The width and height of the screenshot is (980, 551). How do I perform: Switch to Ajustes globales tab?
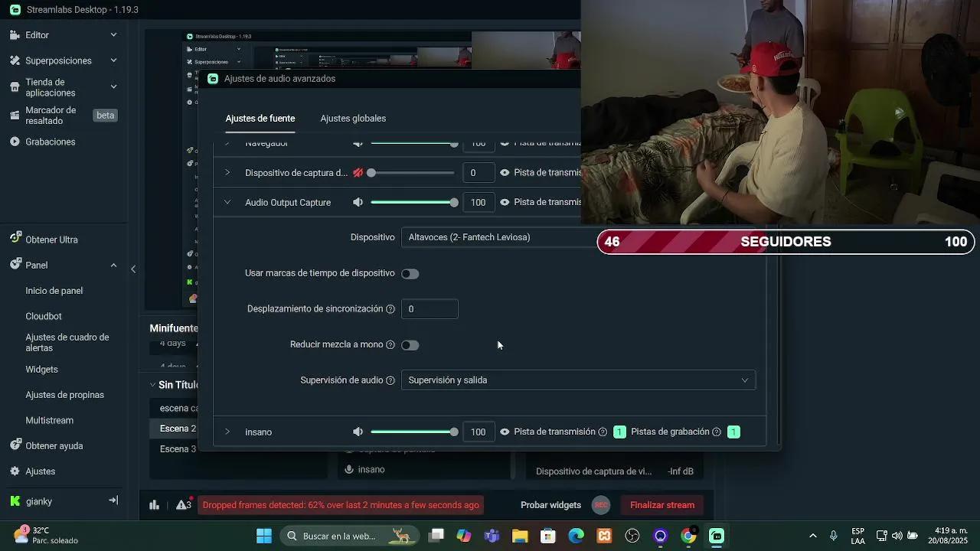click(x=353, y=119)
